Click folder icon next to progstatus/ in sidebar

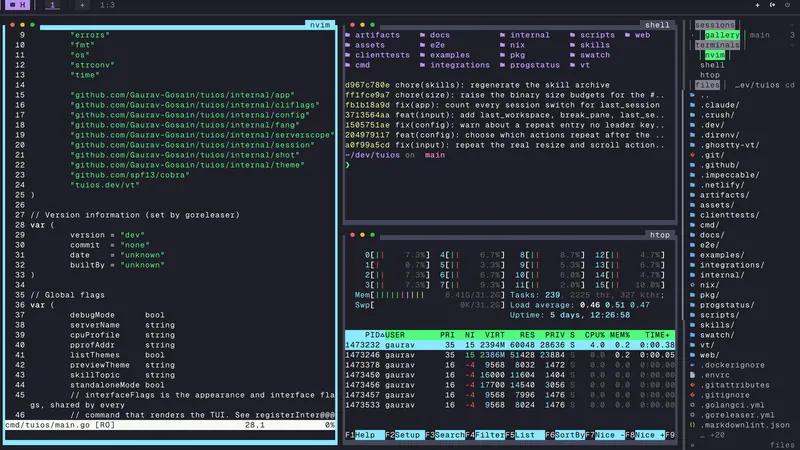tap(692, 305)
